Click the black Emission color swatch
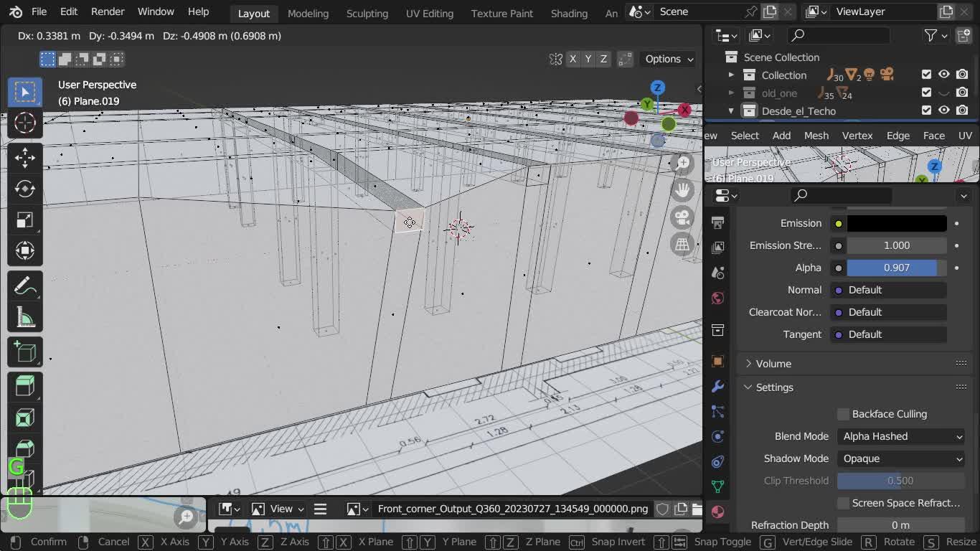This screenshot has height=551, width=980. (897, 223)
